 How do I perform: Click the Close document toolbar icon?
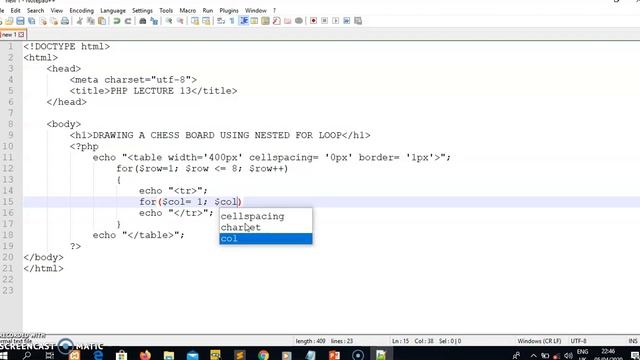point(43,21)
